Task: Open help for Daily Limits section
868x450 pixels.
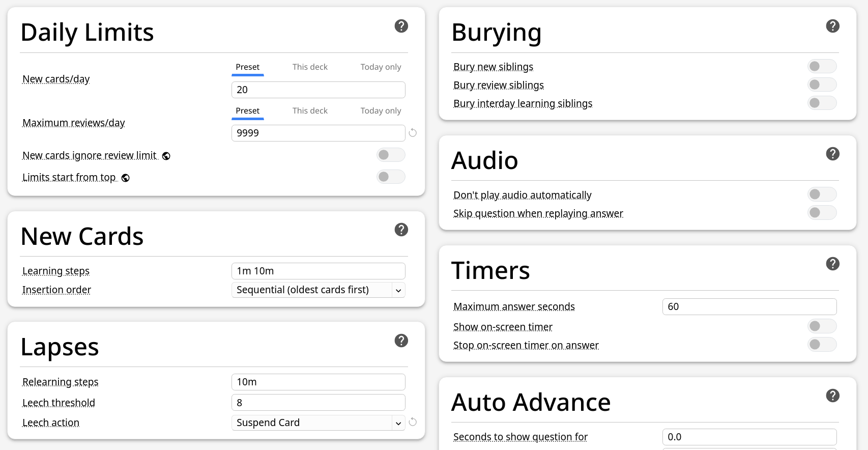Action: (401, 26)
